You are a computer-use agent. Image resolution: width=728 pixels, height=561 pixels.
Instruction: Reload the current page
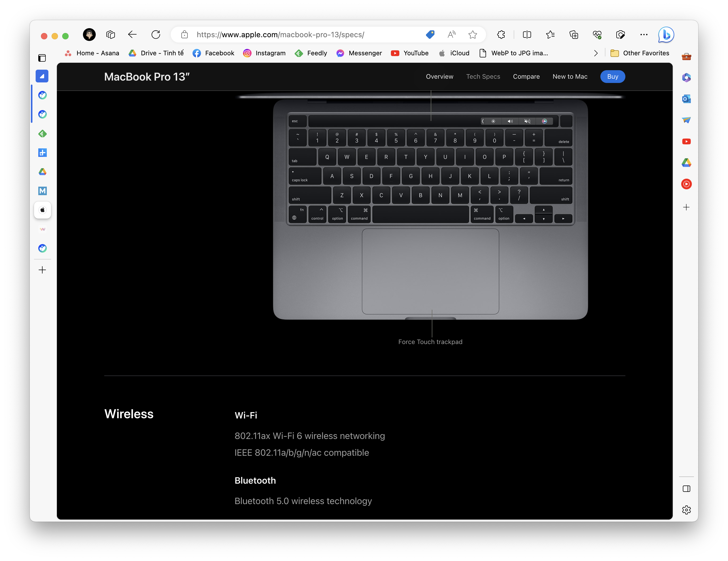[x=156, y=35]
